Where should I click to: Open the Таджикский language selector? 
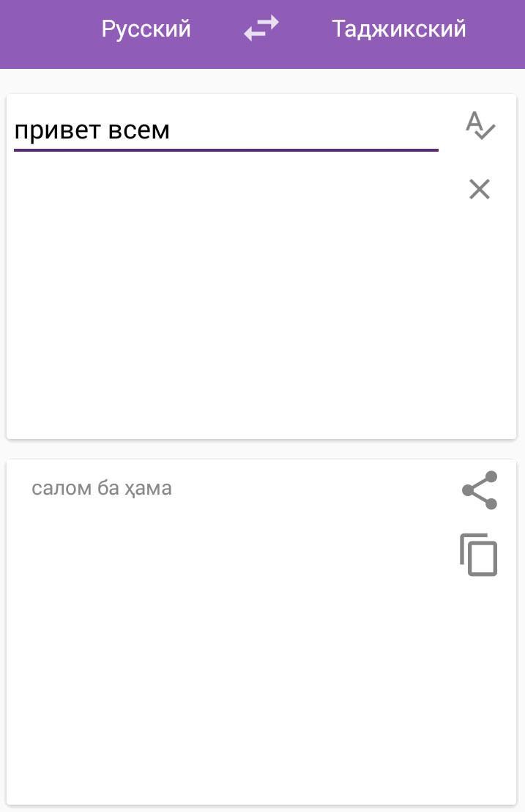pyautogui.click(x=398, y=28)
